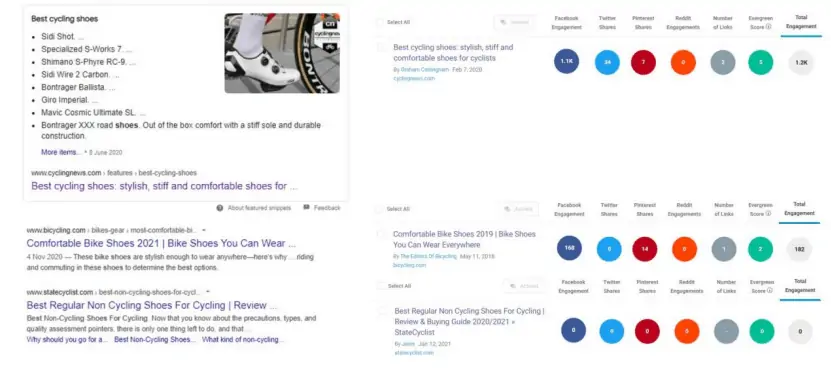Expand More items in the featured snippet
The height and width of the screenshot is (369, 831).
pos(61,152)
